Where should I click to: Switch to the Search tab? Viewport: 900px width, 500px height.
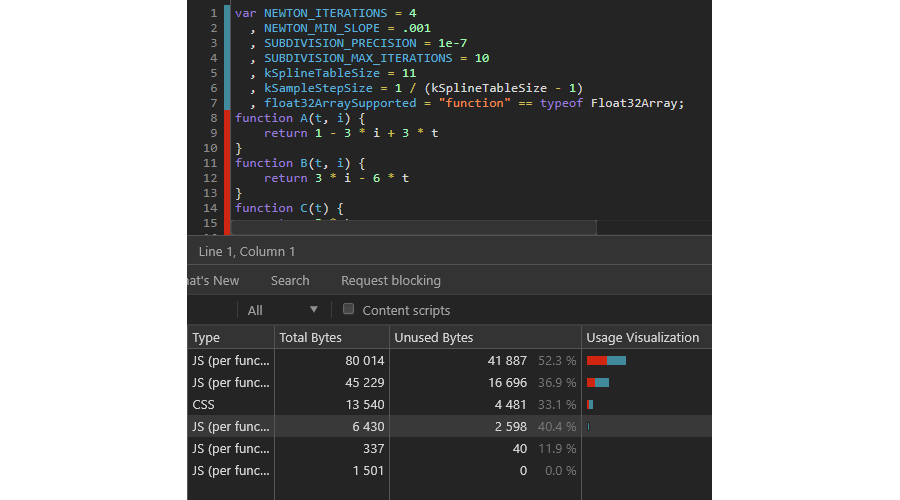(290, 281)
